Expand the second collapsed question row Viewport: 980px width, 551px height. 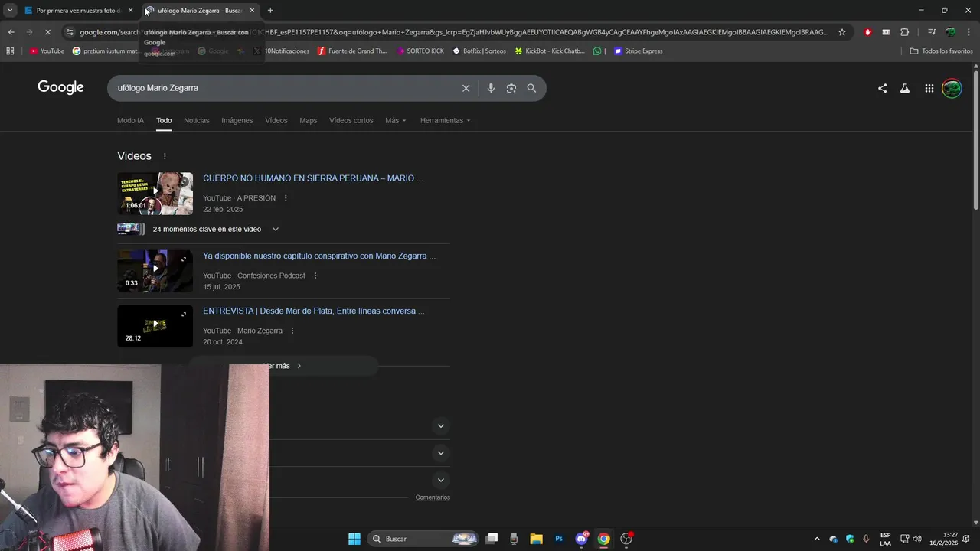click(440, 453)
